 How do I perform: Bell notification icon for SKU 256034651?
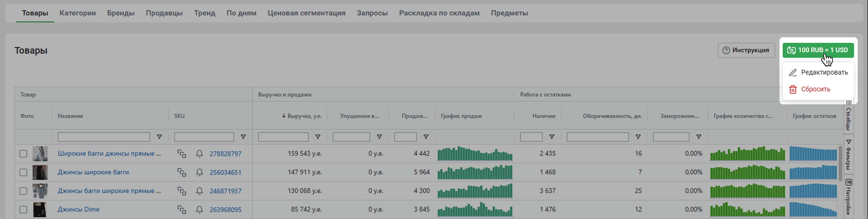coord(200,172)
